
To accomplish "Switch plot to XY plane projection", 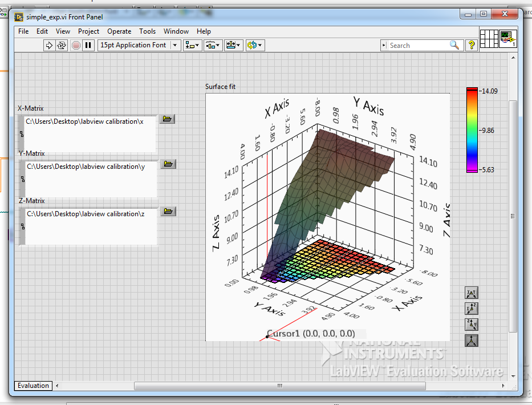I will [x=472, y=293].
